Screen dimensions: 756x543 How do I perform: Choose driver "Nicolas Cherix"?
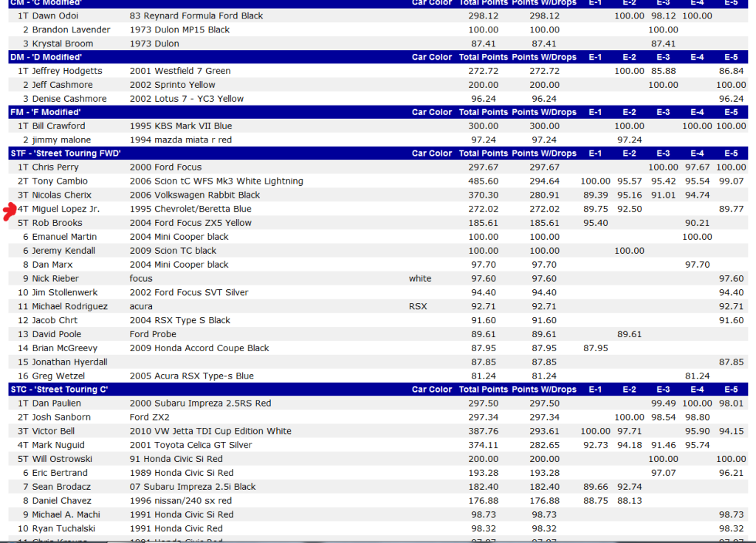62,196
